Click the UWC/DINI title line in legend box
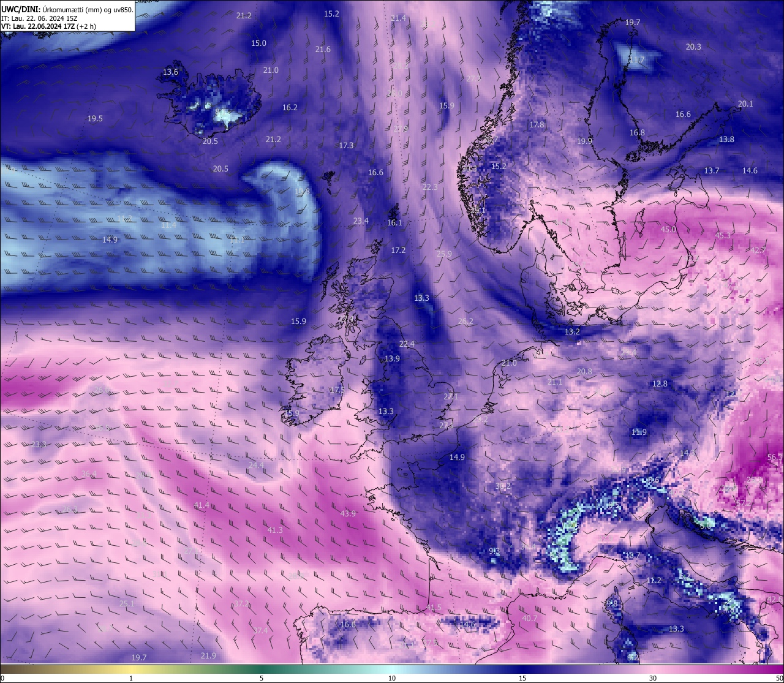This screenshot has width=784, height=683. tap(67, 9)
